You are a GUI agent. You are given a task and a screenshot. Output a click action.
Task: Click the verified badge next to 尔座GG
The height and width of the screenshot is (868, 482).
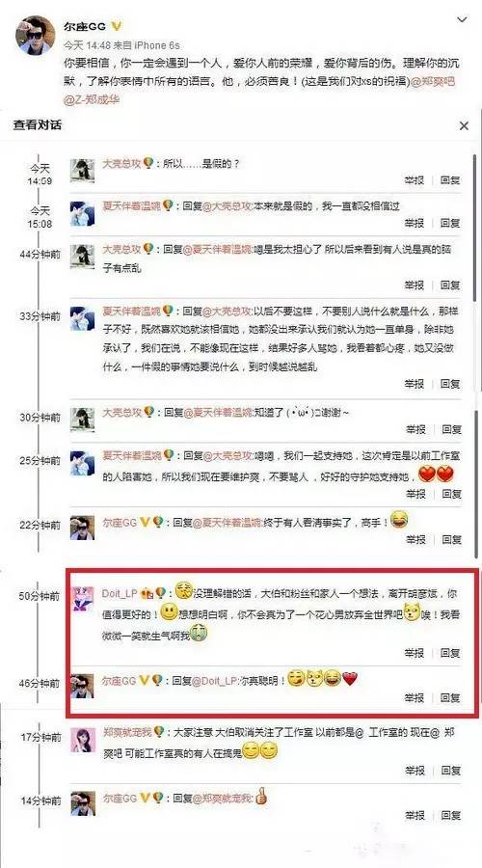pyautogui.click(x=117, y=26)
